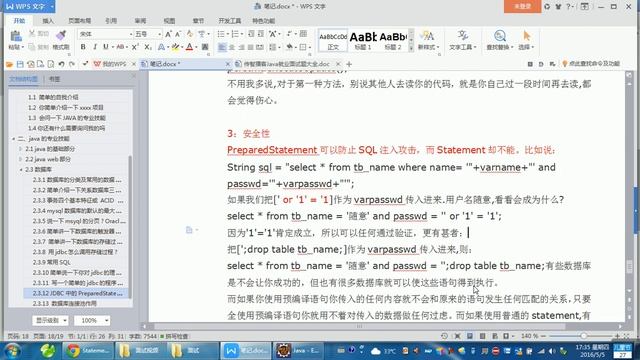Center the paragraph alignment
Image resolution: width=640 pixels, height=360 pixels.
pos(232,47)
